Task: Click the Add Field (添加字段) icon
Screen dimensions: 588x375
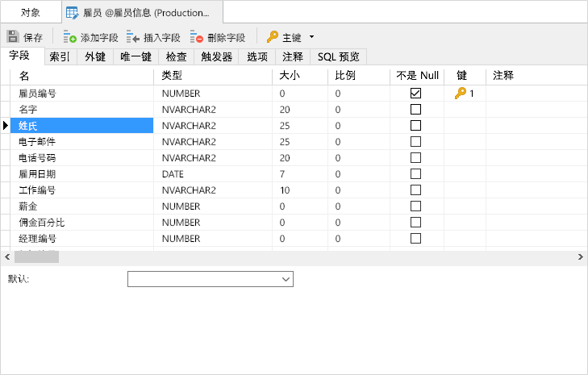Action: click(x=70, y=37)
